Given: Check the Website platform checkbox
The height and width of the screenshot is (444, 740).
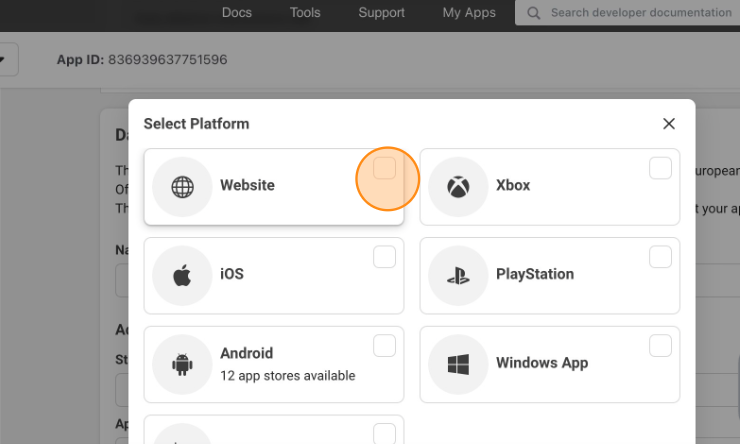Looking at the screenshot, I should coord(384,168).
